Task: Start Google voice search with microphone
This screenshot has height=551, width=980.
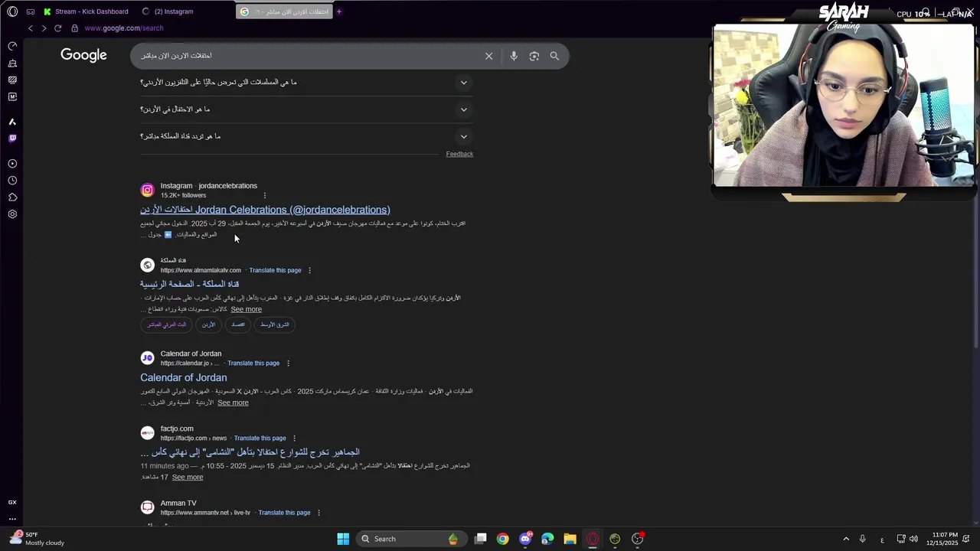Action: pos(514,56)
